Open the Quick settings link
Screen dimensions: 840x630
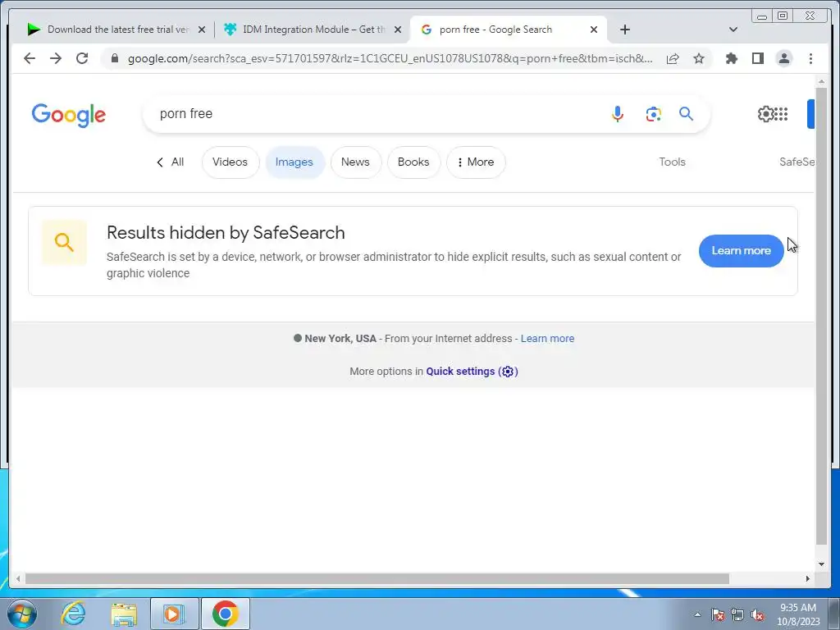tap(472, 372)
